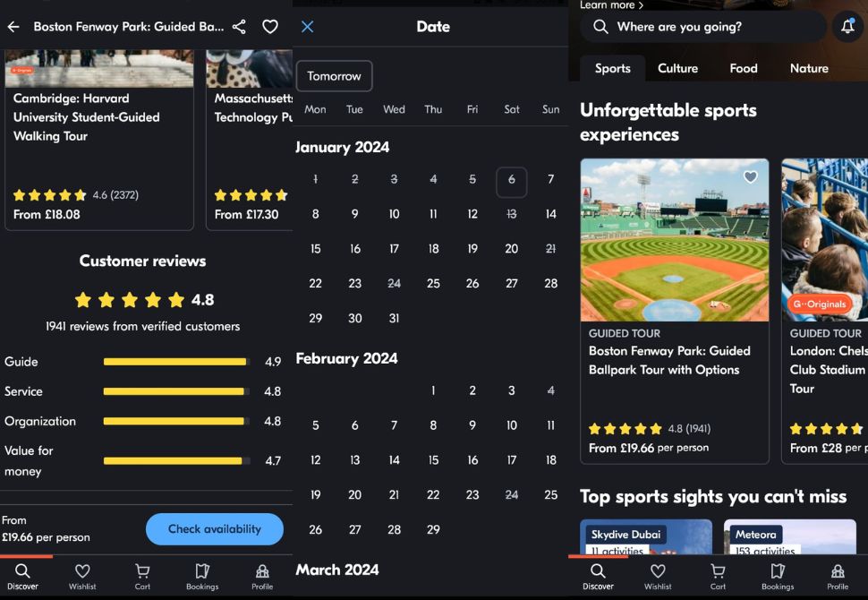This screenshot has width=868, height=600.
Task: Open Bookings in the sports experiences screen
Action: tap(778, 577)
